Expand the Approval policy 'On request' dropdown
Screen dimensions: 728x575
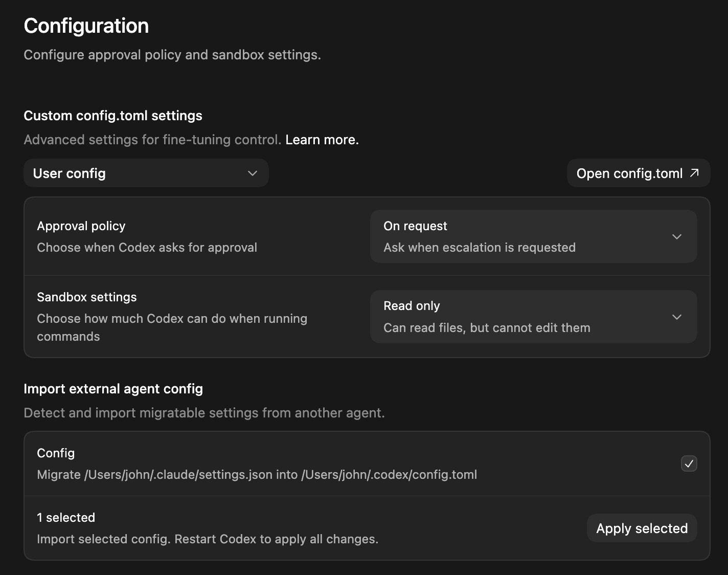coord(533,236)
